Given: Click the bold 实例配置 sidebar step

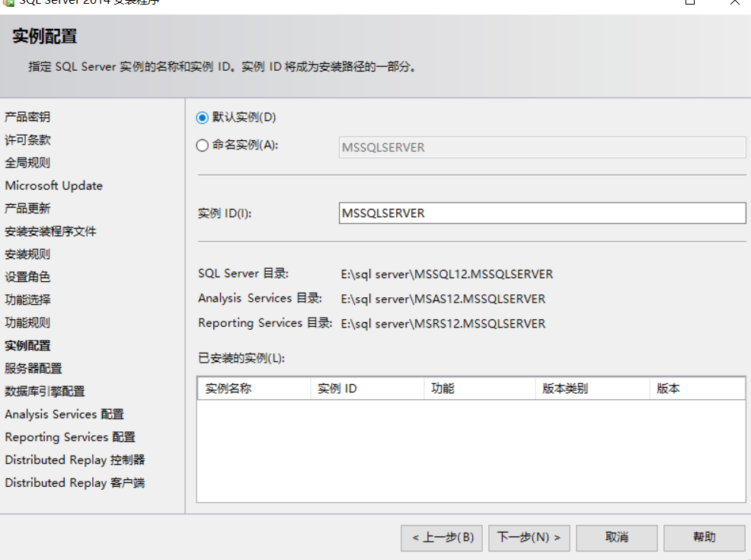Looking at the screenshot, I should pyautogui.click(x=27, y=346).
